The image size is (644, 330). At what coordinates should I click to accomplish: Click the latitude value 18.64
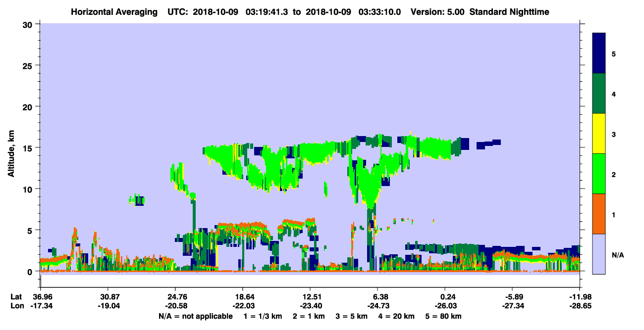point(242,297)
